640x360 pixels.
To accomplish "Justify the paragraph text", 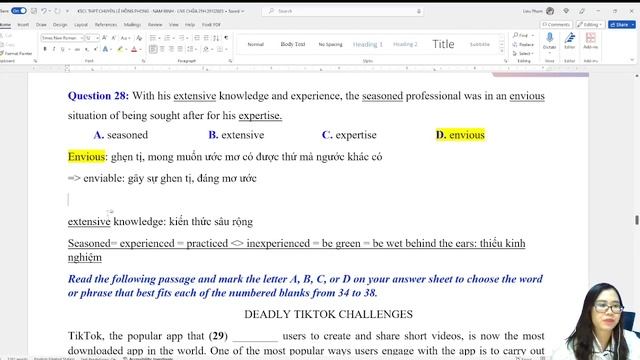I will click(x=180, y=49).
